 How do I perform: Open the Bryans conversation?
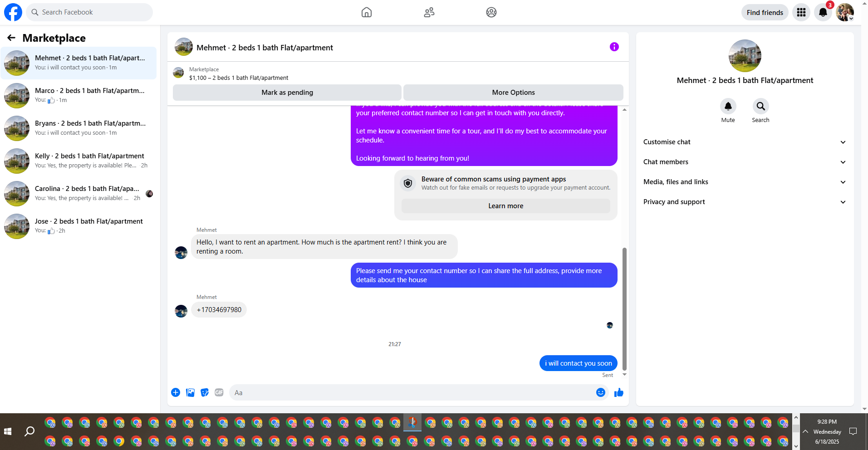[x=78, y=128]
